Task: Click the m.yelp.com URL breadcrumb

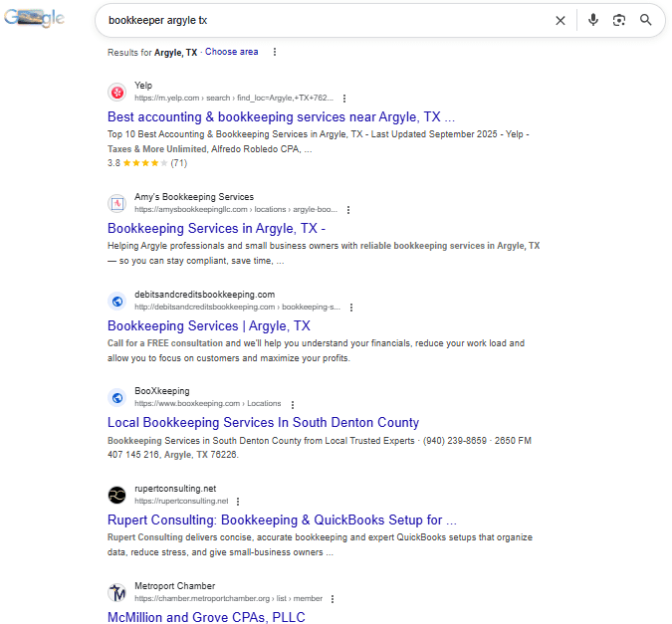Action: [234, 98]
